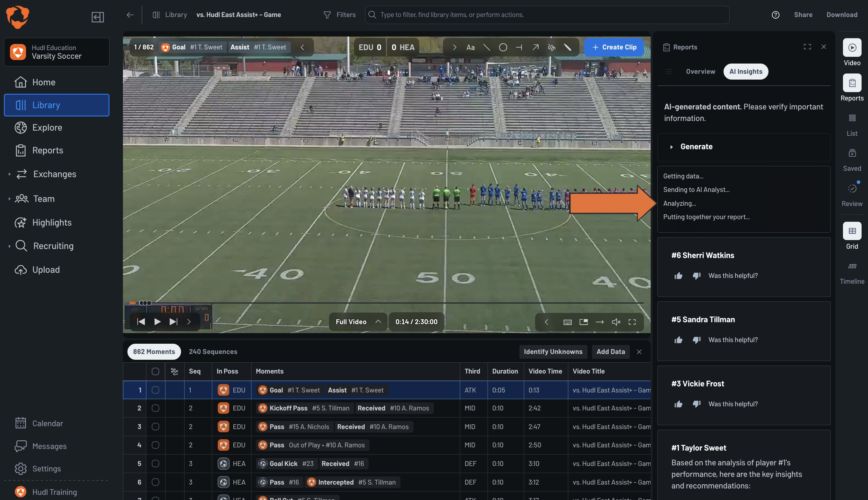Click the Identify Unknowns button
This screenshot has height=500, width=868.
click(x=553, y=352)
